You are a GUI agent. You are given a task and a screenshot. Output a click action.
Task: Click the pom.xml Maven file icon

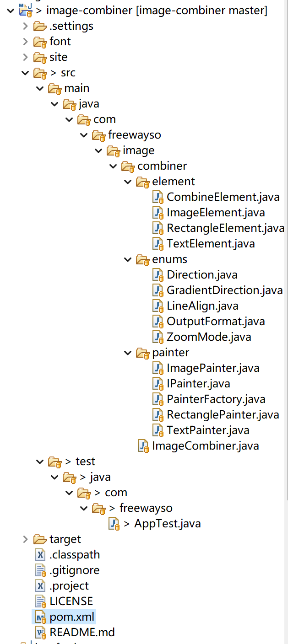click(x=41, y=617)
